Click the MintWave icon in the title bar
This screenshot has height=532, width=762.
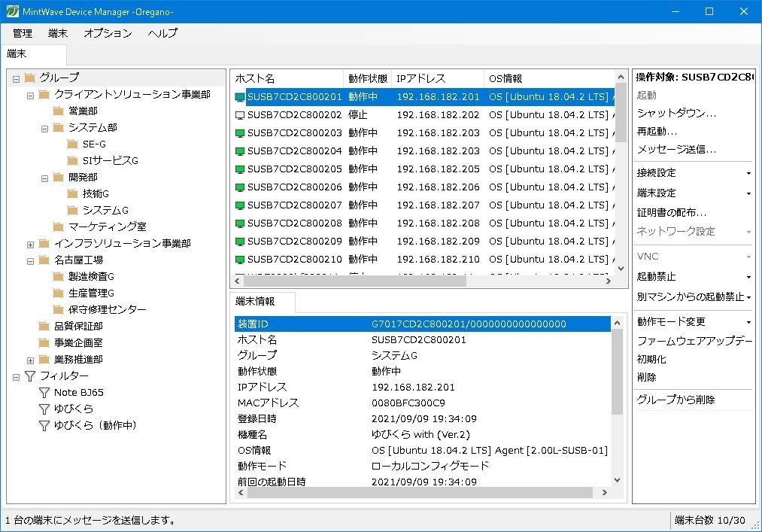[11, 11]
